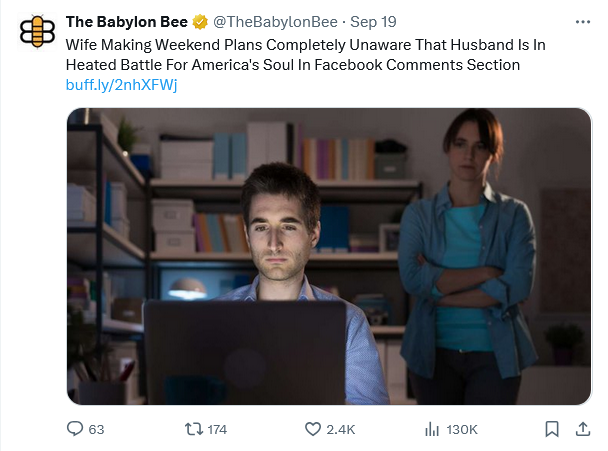Image resolution: width=608 pixels, height=451 pixels.
Task: Click the gold verified badge
Action: tap(199, 22)
